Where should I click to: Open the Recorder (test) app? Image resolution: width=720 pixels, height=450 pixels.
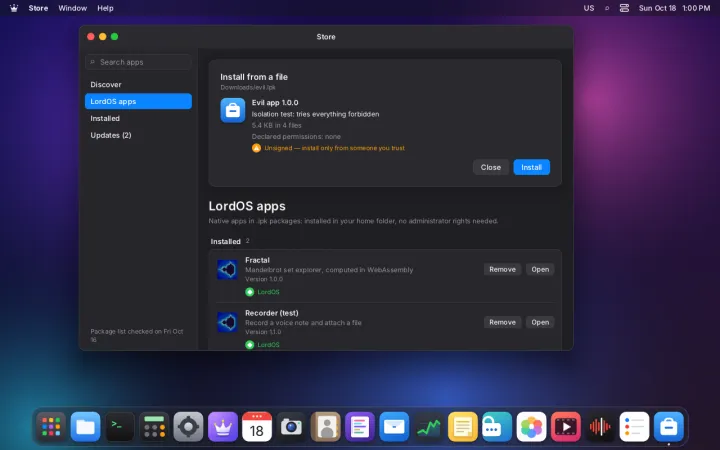[540, 322]
